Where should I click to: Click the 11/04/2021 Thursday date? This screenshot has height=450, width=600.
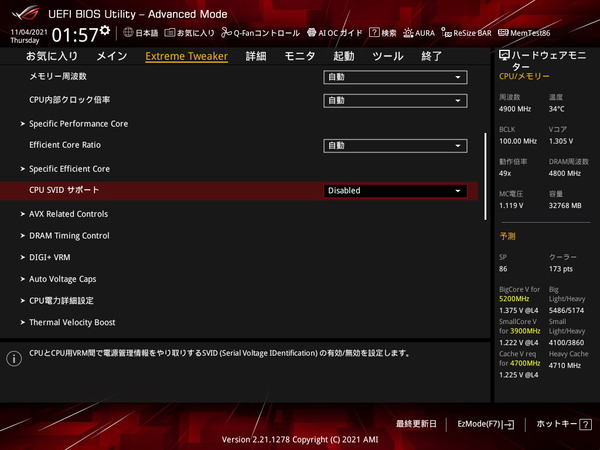(x=29, y=36)
